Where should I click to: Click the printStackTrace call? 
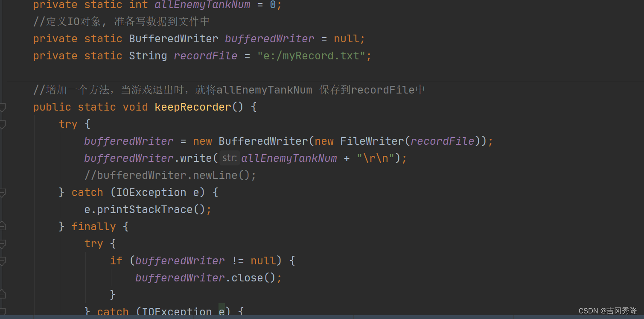tap(145, 209)
